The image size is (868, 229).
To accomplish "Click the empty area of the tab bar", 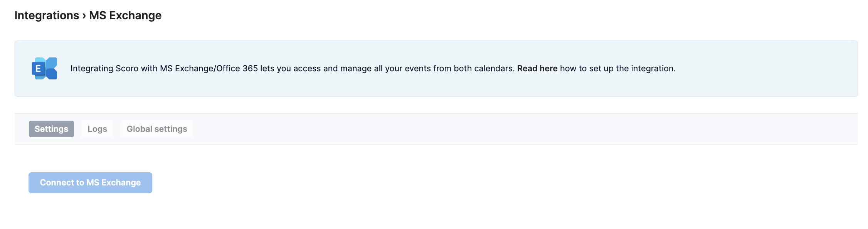I will pos(501,129).
